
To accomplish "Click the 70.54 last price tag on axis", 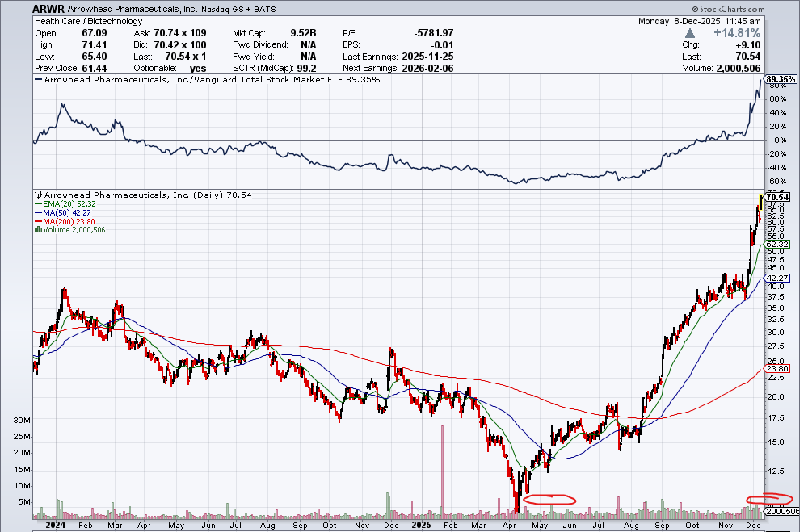I will (777, 197).
